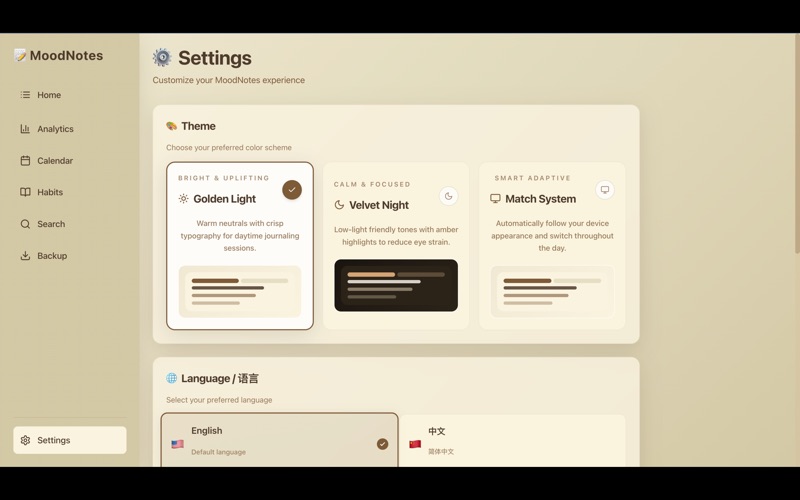The image size is (800, 500).
Task: Click the US flag icon for English
Action: click(178, 444)
